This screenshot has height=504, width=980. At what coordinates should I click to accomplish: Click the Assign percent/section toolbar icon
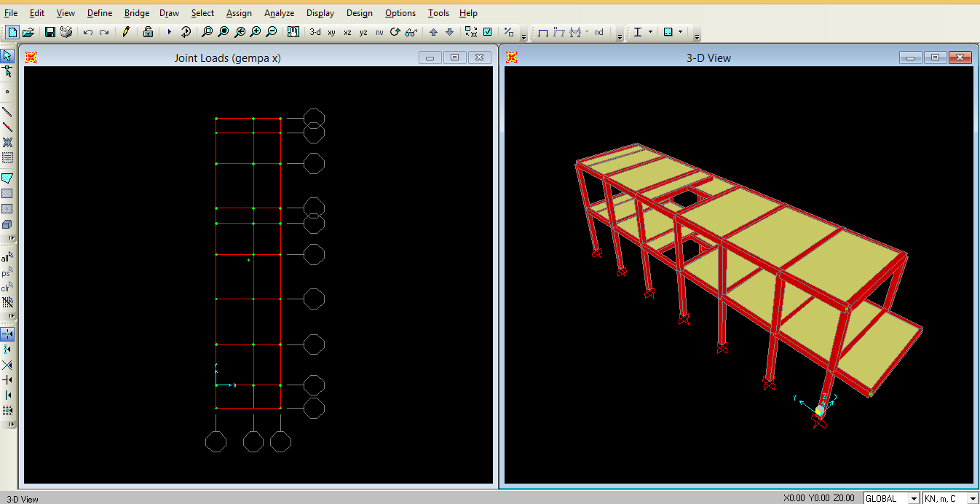point(509,32)
